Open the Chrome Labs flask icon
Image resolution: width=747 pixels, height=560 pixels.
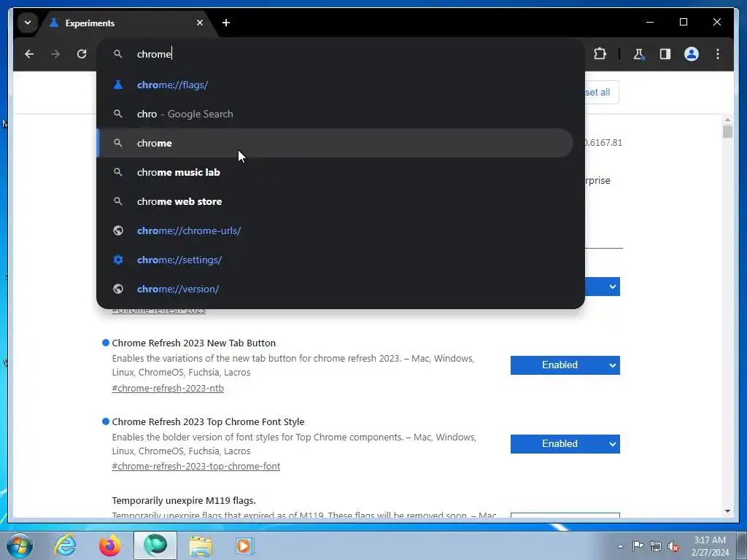pyautogui.click(x=639, y=54)
